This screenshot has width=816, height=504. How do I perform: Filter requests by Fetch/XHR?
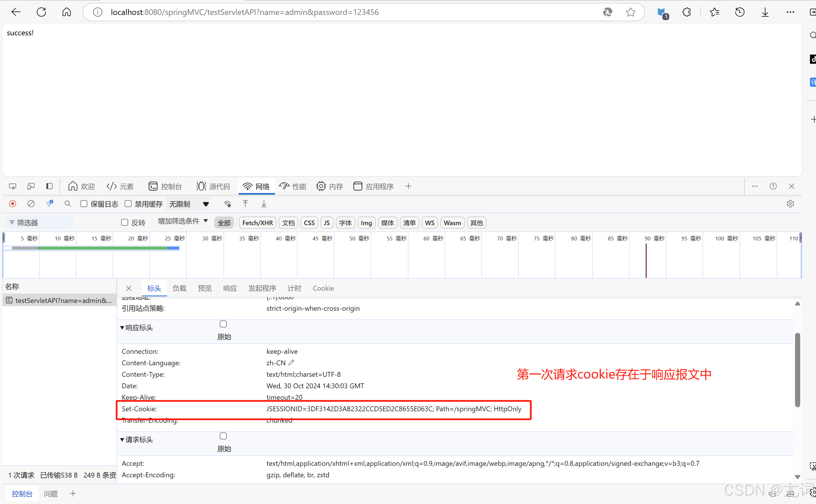point(257,223)
